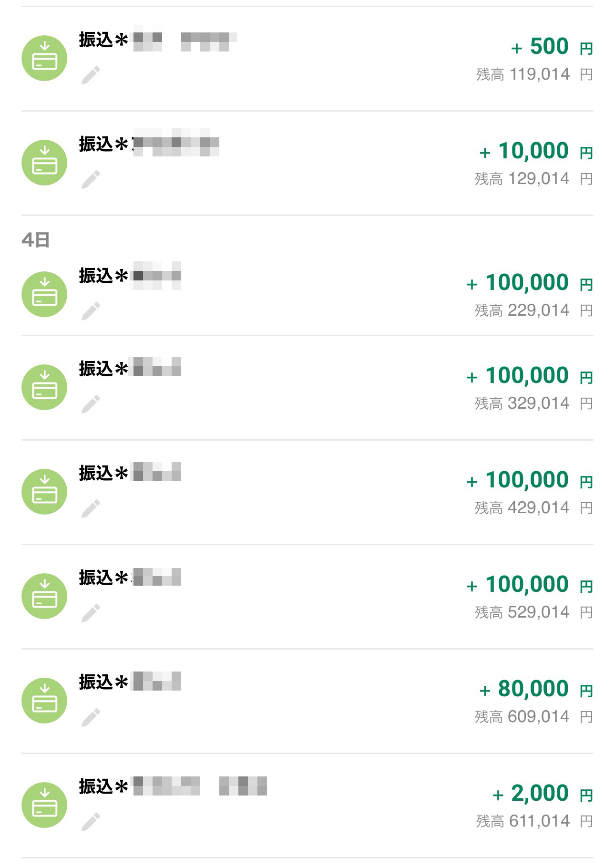This screenshot has width=615, height=868.
Task: Edit memo pencil for the +10,000 yen entry
Action: tap(91, 179)
